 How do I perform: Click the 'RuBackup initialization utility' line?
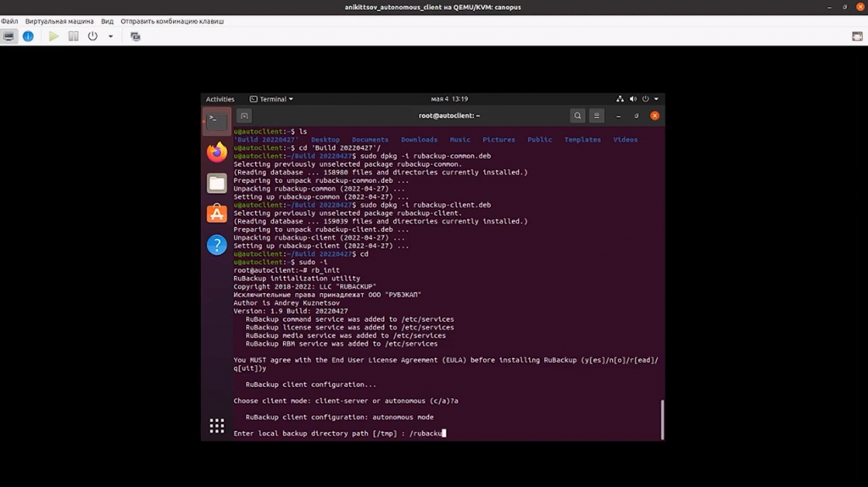click(x=297, y=279)
